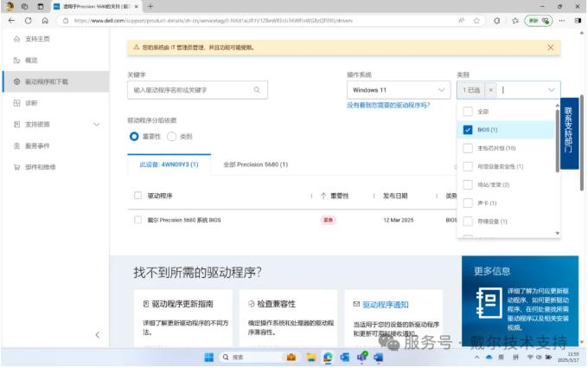
Task: Open the Windows 11 operating system dropdown
Action: pos(399,90)
